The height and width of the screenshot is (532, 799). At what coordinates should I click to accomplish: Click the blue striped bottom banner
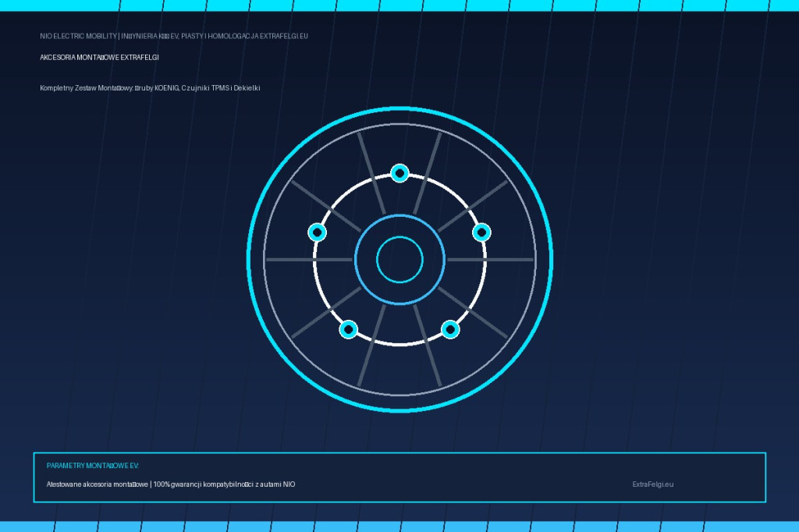[399, 527]
